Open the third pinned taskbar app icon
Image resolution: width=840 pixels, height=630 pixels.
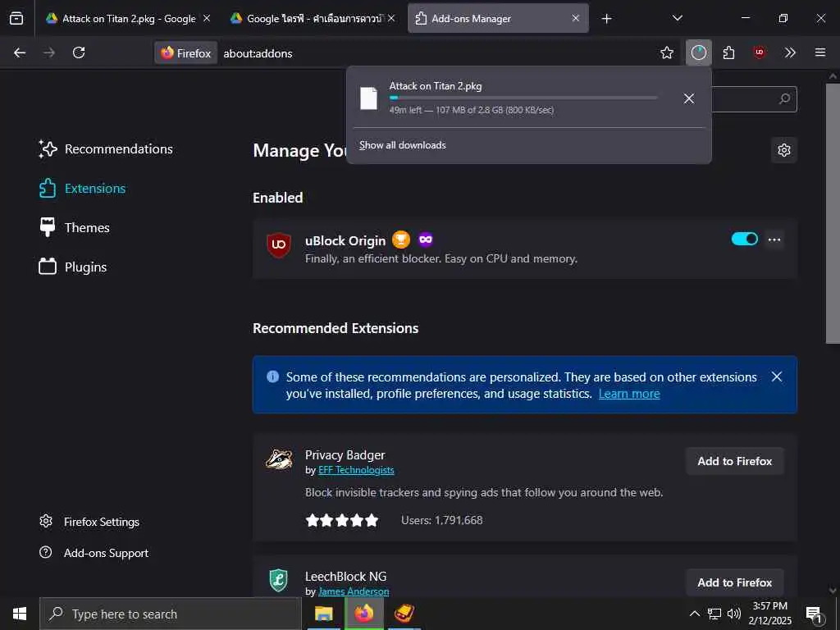(x=404, y=614)
